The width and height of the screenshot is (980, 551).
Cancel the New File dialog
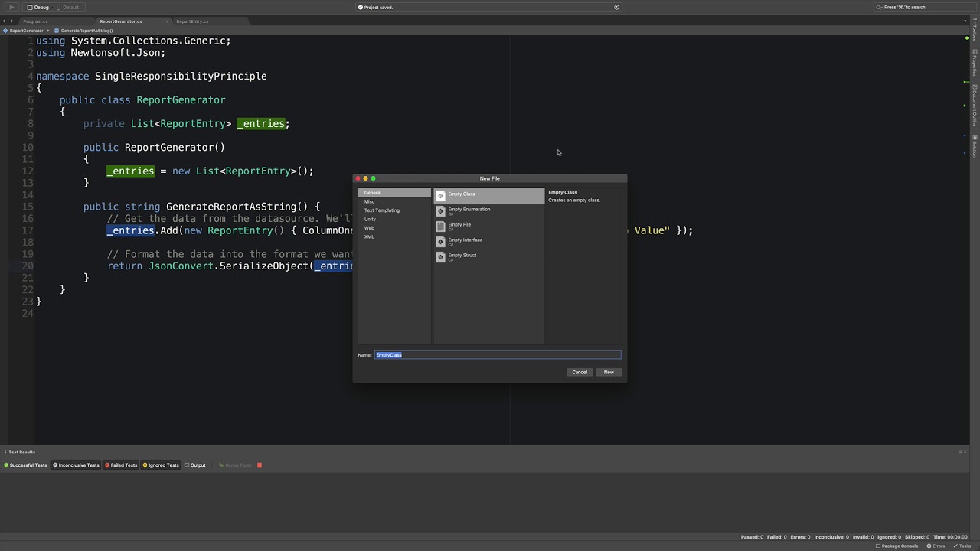(x=580, y=372)
